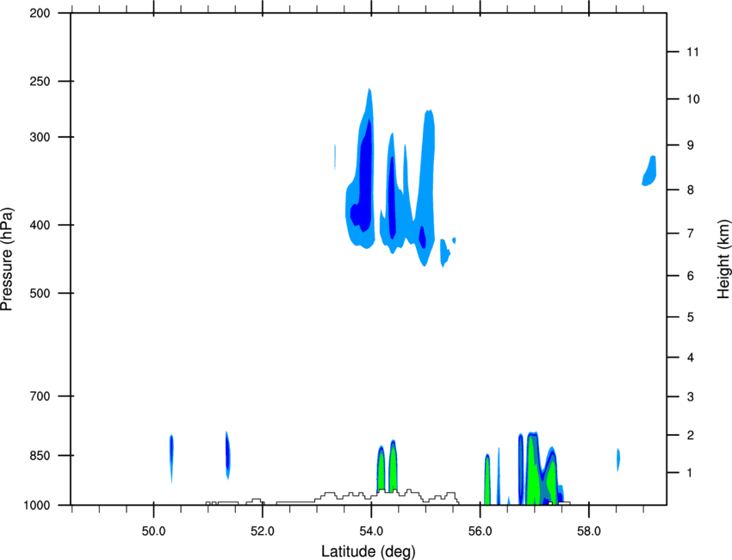Select the 50.0 latitude tick label
The height and width of the screenshot is (560, 732).
[x=153, y=532]
